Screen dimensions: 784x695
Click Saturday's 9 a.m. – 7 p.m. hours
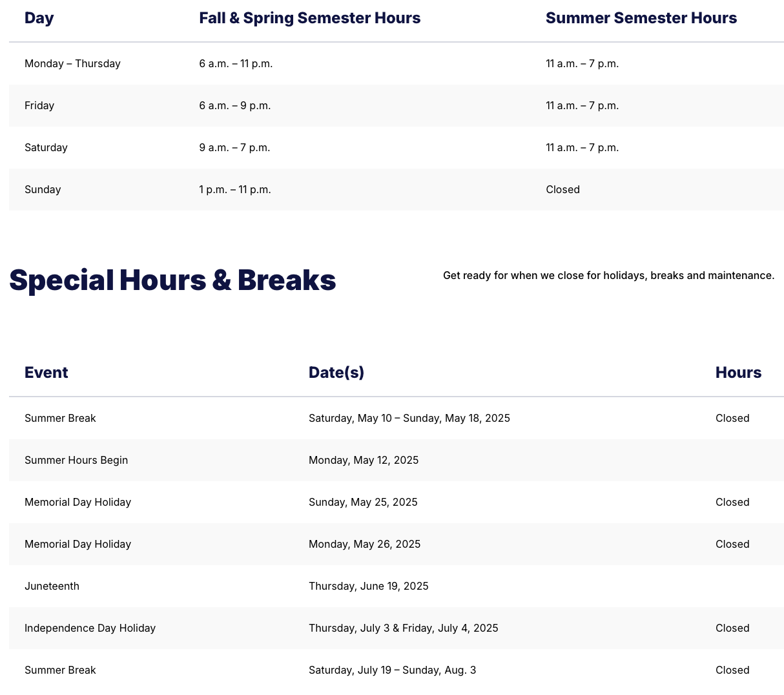click(234, 147)
